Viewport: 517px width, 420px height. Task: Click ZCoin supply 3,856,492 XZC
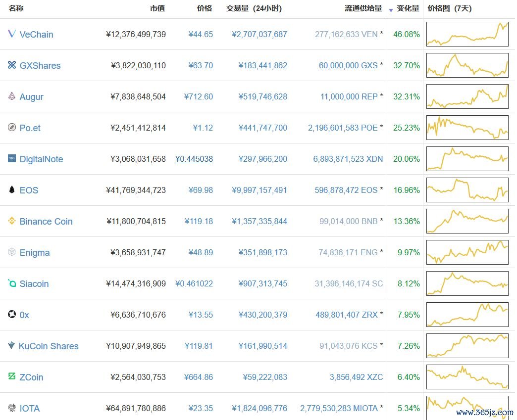coord(356,377)
